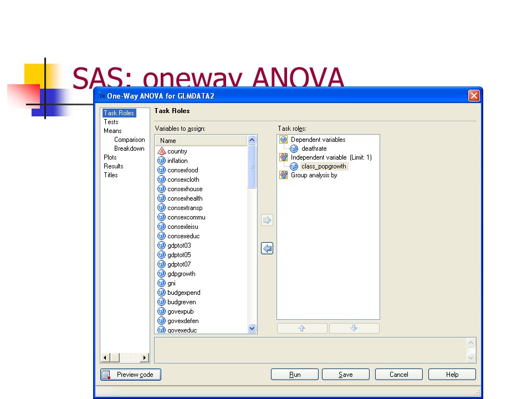Click message area scroll up arrow
532x399 pixels.
tap(470, 342)
